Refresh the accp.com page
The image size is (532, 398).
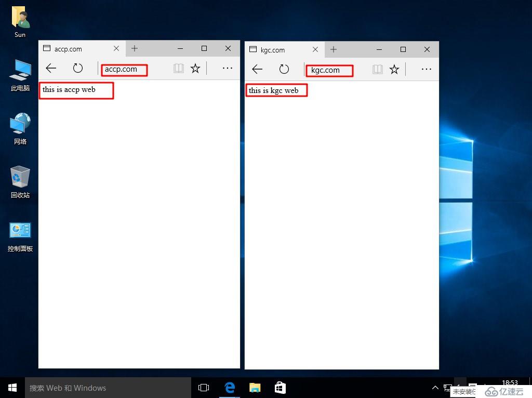78,68
